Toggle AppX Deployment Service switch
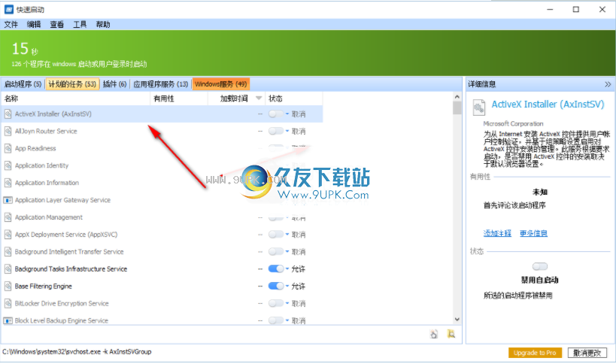This screenshot has height=364, width=616. (x=276, y=235)
